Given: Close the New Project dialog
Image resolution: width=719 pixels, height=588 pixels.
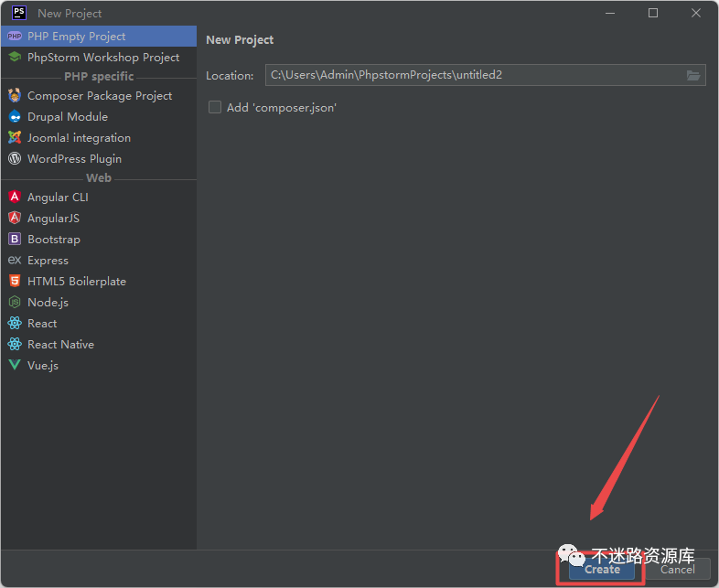Looking at the screenshot, I should coord(695,13).
